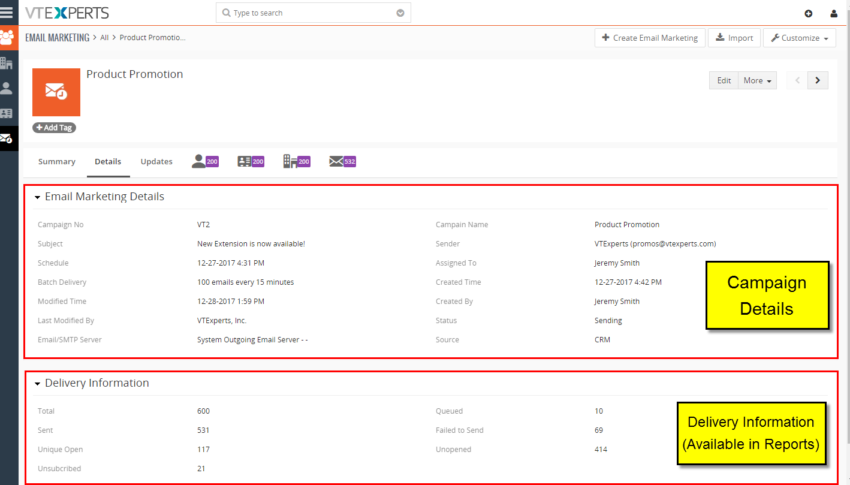Collapse the Email Marketing Details section
The width and height of the screenshot is (850, 485).
(37, 197)
